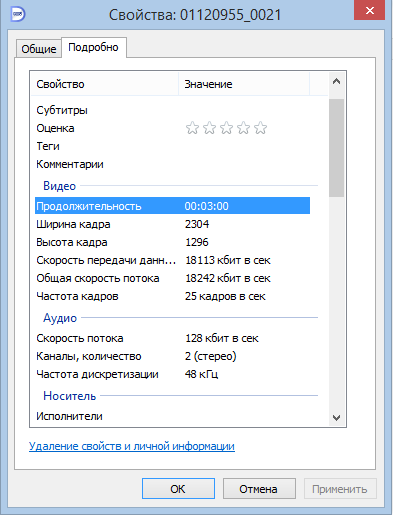Select the Скорость передачи данн... row
Screen dimensions: 393x515
(172, 260)
